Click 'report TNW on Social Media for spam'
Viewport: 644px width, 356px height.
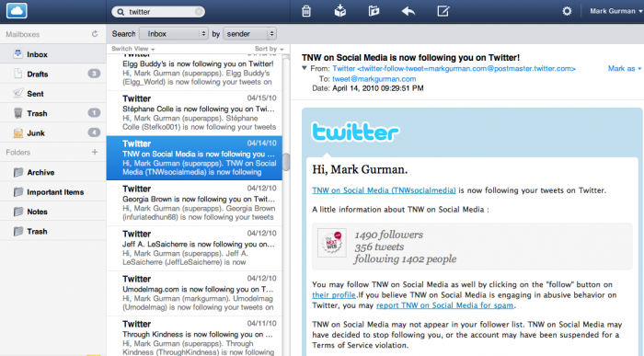[x=444, y=305]
